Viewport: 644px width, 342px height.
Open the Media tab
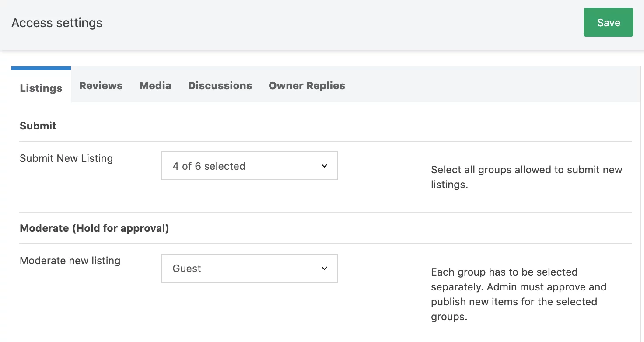click(155, 85)
